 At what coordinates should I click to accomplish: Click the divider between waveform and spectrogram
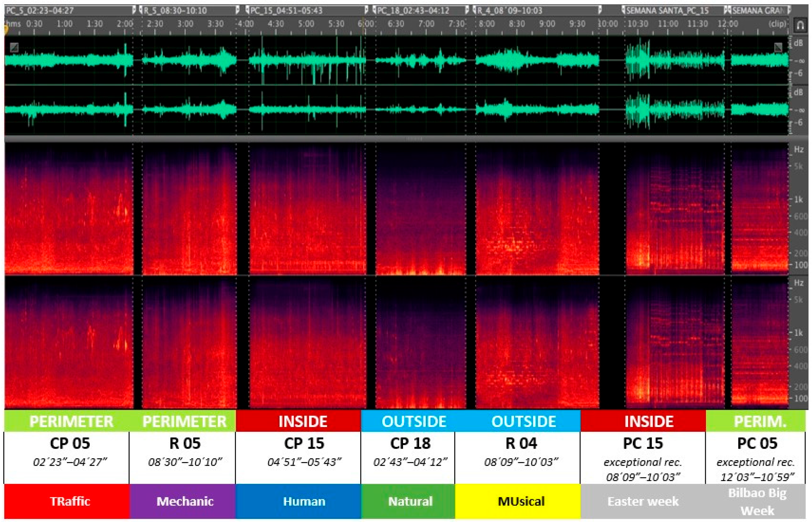pyautogui.click(x=396, y=139)
